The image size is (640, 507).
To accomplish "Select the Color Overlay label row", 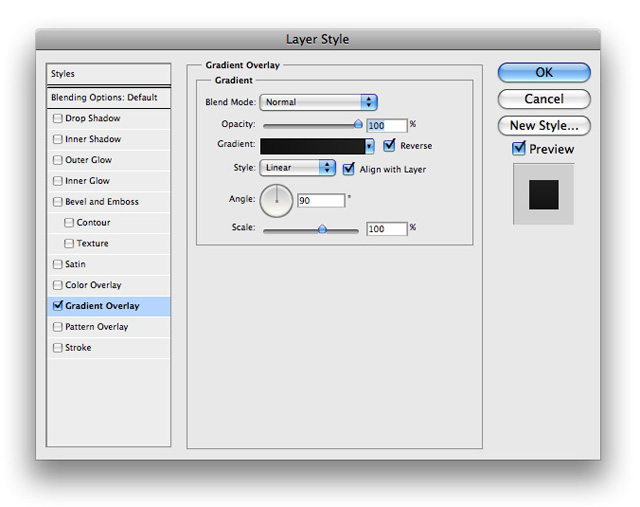I will (109, 285).
